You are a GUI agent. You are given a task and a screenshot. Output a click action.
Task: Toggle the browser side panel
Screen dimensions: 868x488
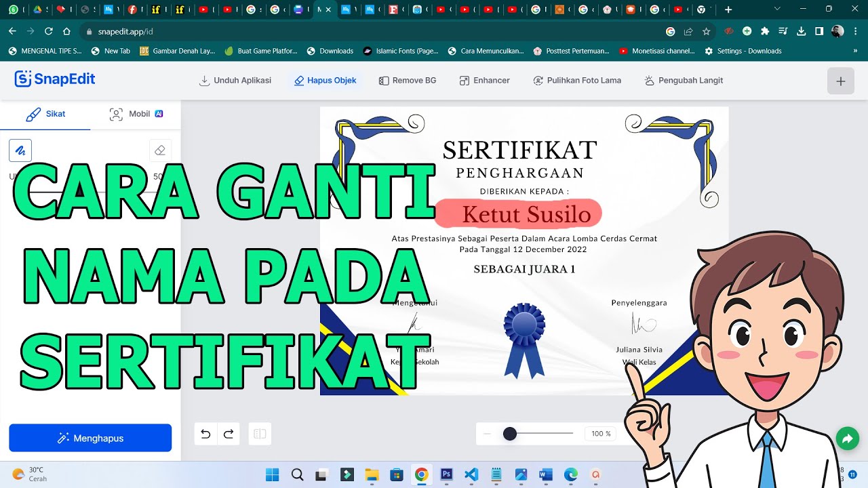click(x=819, y=31)
